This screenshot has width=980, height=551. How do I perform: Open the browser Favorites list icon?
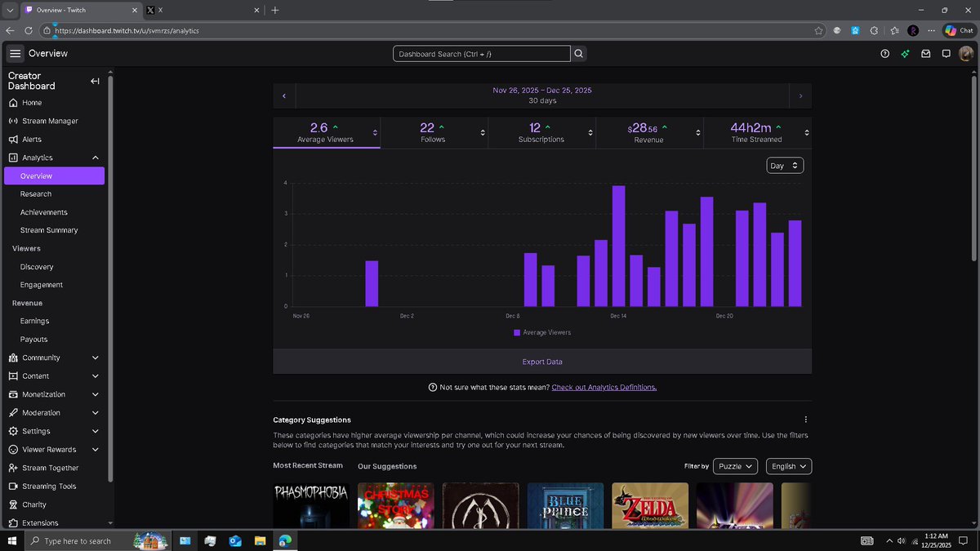tap(894, 30)
